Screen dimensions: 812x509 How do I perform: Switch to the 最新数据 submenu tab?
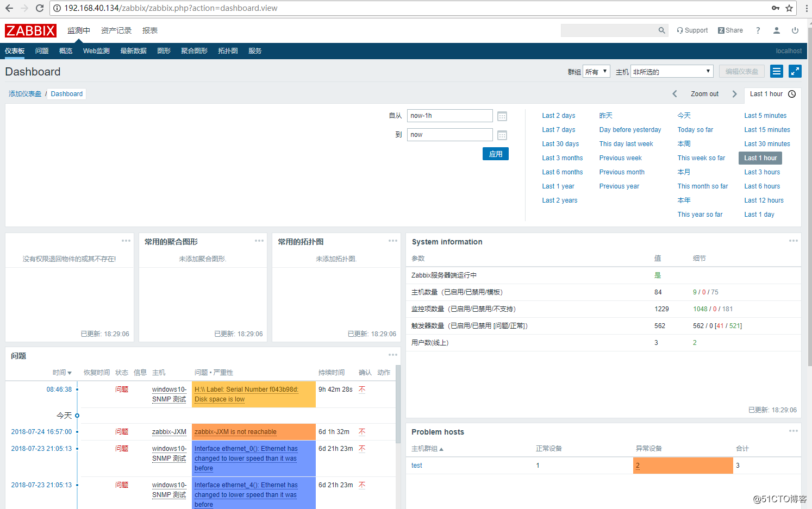[133, 51]
